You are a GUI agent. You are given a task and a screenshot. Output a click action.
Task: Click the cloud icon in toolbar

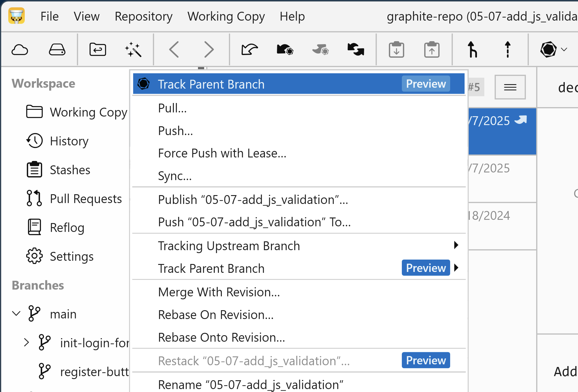tap(20, 50)
